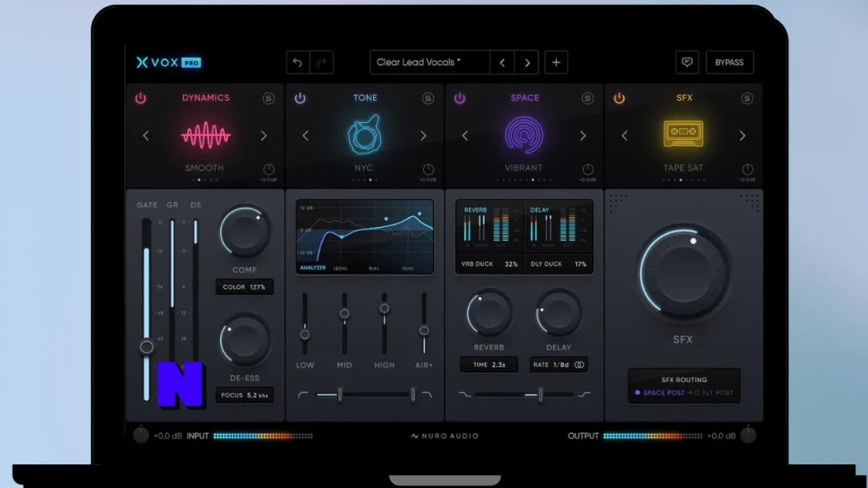Click the VRB DUCK 32% field

pyautogui.click(x=489, y=264)
